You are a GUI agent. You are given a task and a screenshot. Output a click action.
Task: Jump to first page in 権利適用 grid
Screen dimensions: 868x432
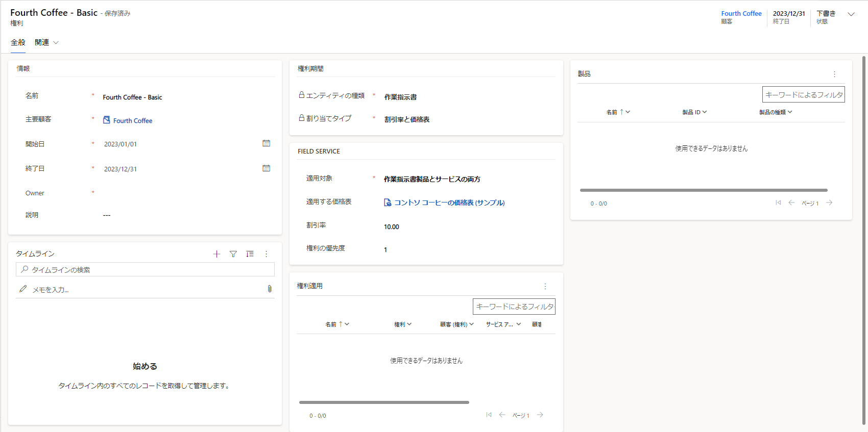tap(489, 415)
